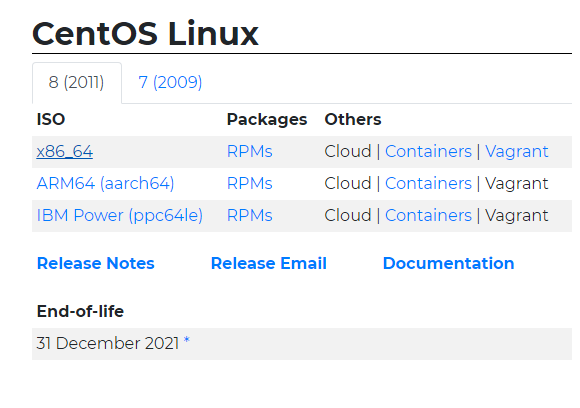Click Cloud text in x86_64 row
Screen dimensions: 580x408
348,152
